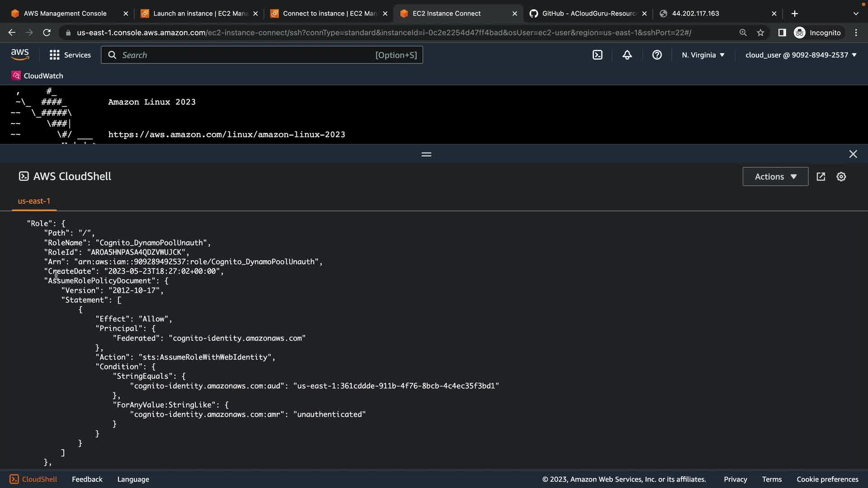Open the notifications bell
Screen dimensions: 868x488
(x=627, y=55)
